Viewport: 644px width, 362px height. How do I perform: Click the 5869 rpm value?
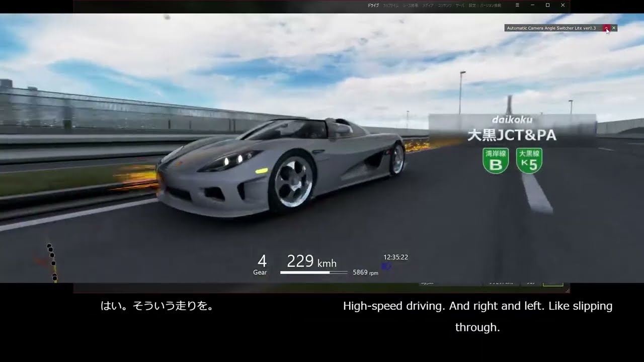point(365,273)
